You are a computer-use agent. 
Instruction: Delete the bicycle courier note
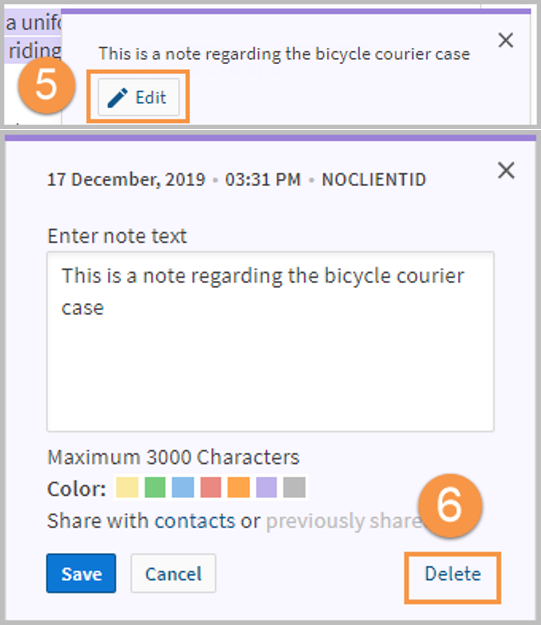452,574
